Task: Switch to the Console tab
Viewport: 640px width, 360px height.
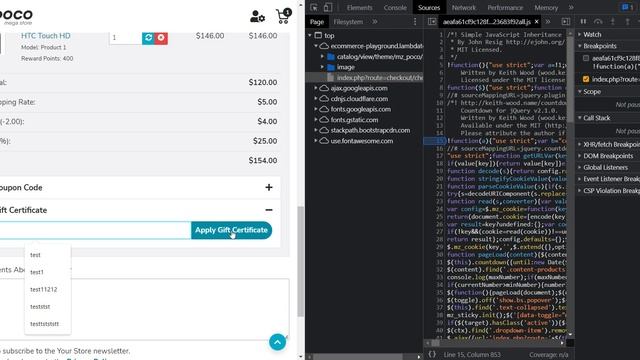Action: (x=395, y=7)
